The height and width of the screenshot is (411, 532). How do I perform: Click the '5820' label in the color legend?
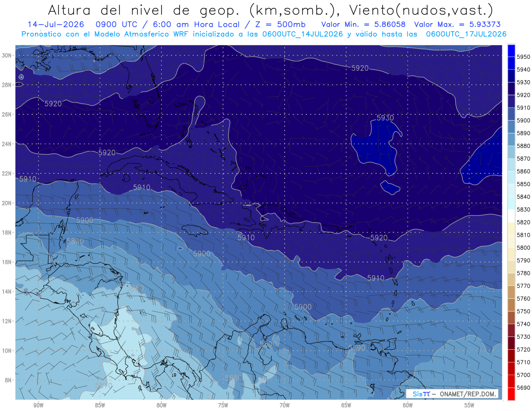[524, 222]
